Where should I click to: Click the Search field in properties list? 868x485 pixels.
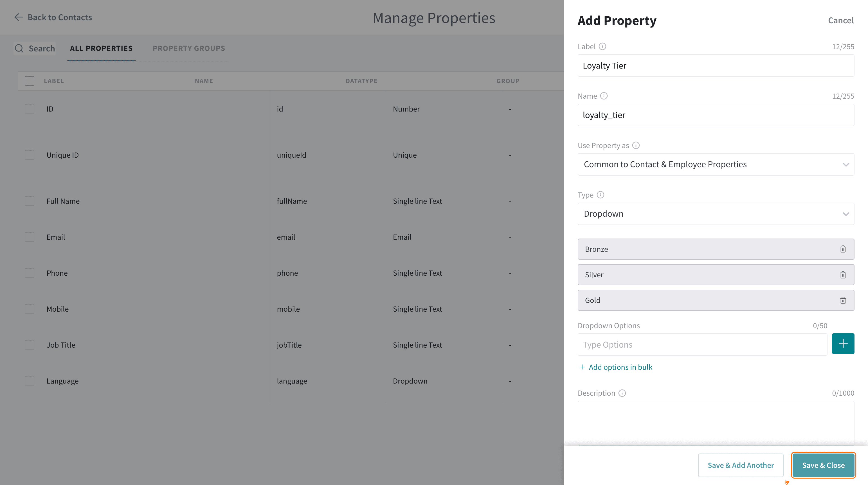pos(35,48)
